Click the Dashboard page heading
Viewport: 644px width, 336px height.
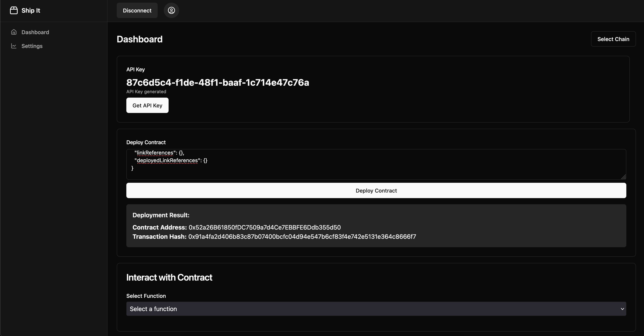(140, 39)
